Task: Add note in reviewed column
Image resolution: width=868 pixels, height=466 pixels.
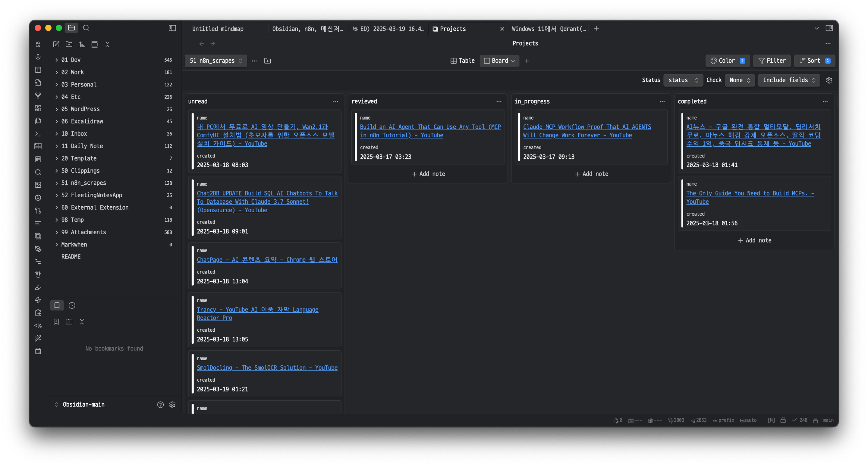Action: click(428, 174)
